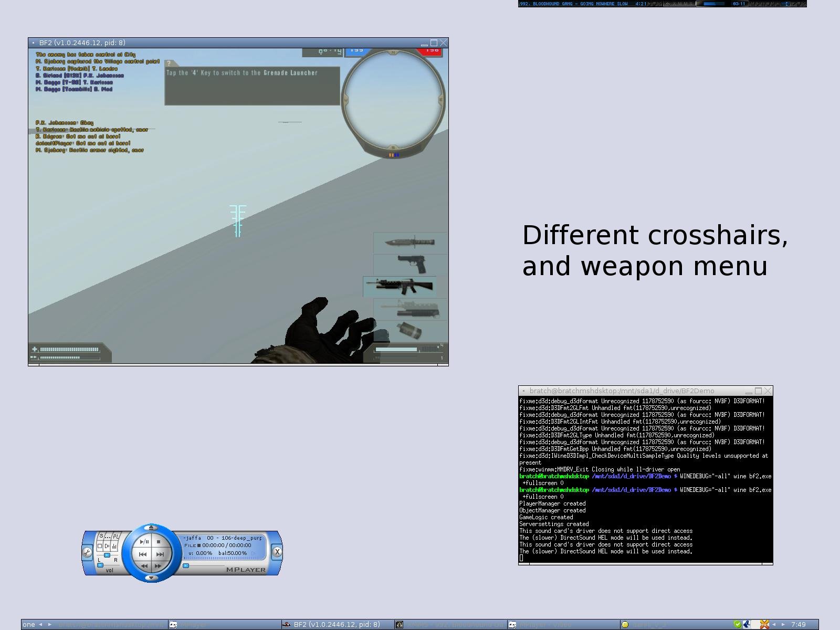Click MPlayer square window-mode icon
Image resolution: width=840 pixels, height=630 pixels.
[x=100, y=546]
